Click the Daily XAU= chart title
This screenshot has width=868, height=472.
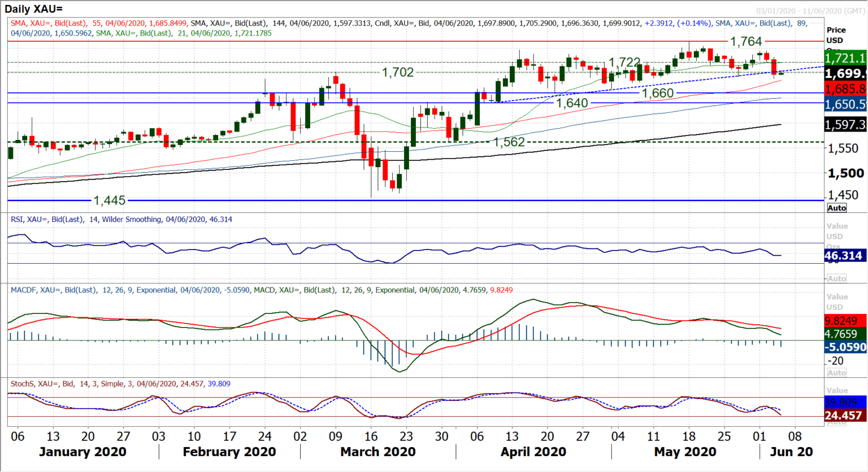tap(34, 9)
